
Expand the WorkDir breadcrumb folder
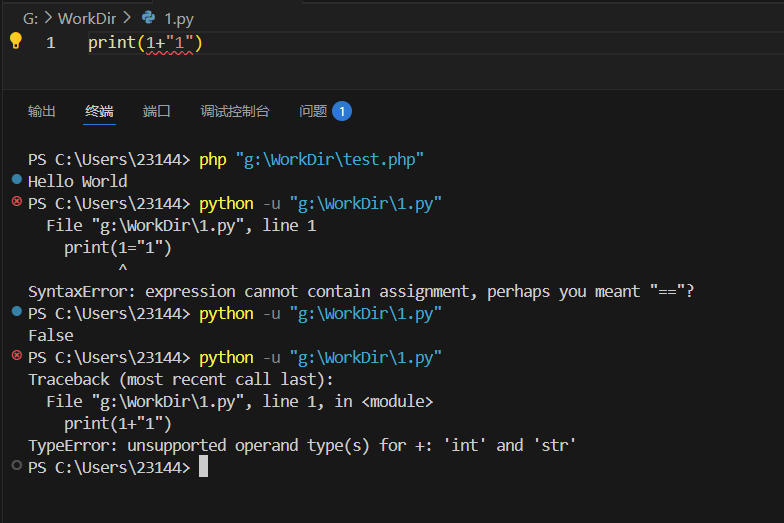coord(87,17)
